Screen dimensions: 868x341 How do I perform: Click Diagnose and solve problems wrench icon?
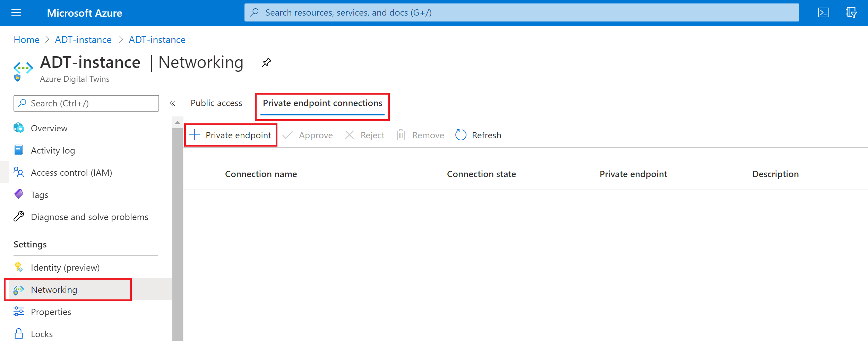click(x=19, y=217)
